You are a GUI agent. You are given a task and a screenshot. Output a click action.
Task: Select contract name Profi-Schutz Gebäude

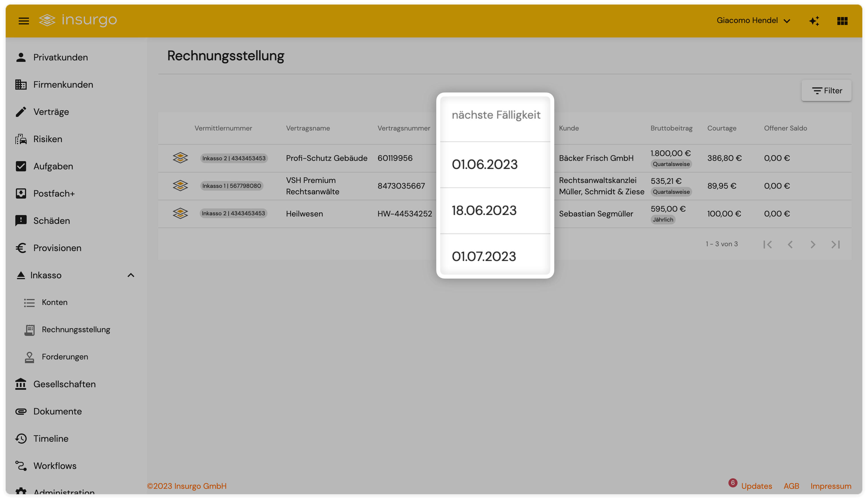tap(326, 158)
